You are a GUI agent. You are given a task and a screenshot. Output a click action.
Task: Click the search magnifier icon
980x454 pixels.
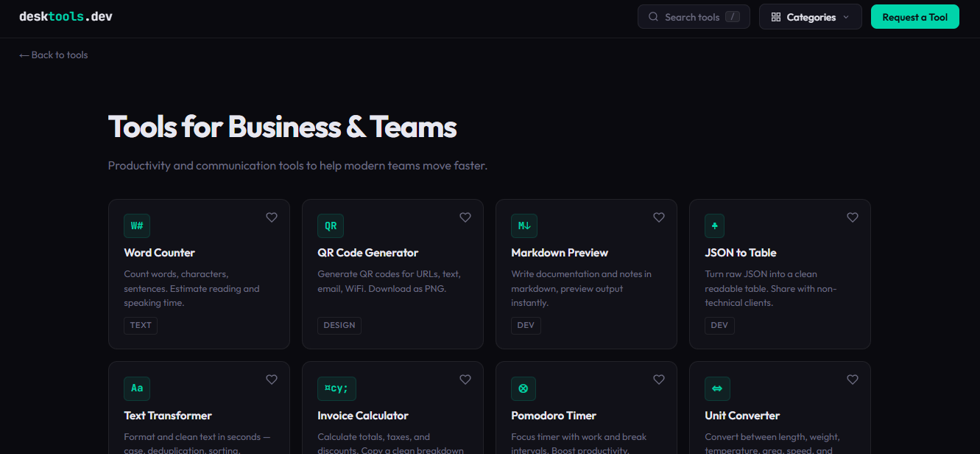(x=653, y=16)
